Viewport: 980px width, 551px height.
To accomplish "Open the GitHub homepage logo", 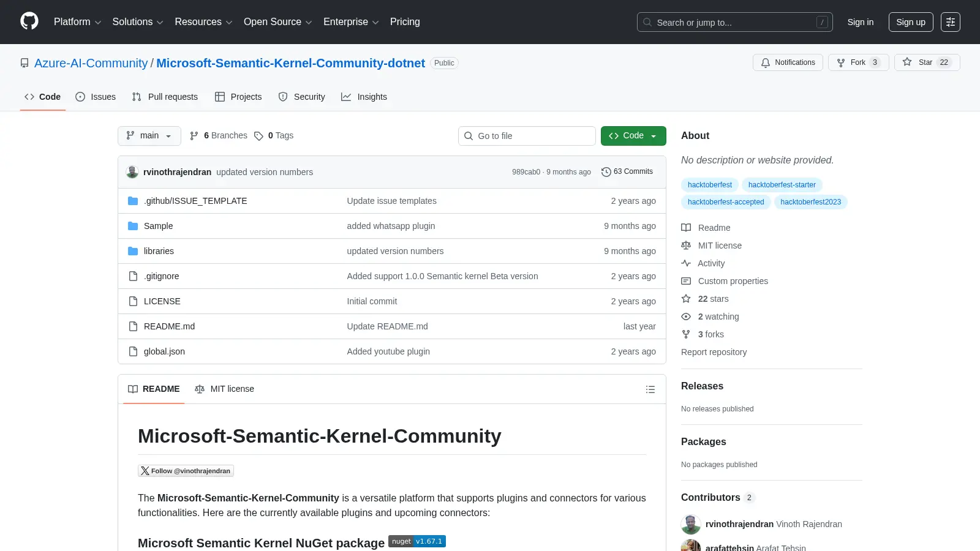I will click(x=29, y=21).
